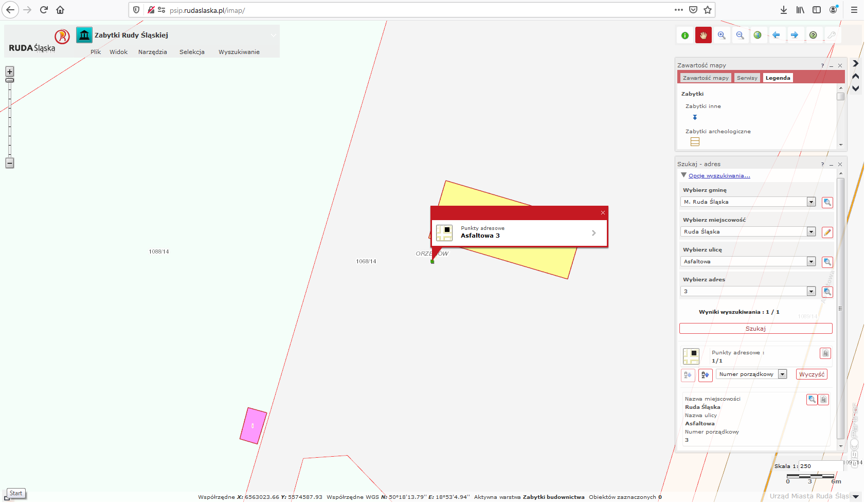This screenshot has height=504, width=865.
Task: Open popup details arrow for Asfaltowa 3
Action: (594, 233)
